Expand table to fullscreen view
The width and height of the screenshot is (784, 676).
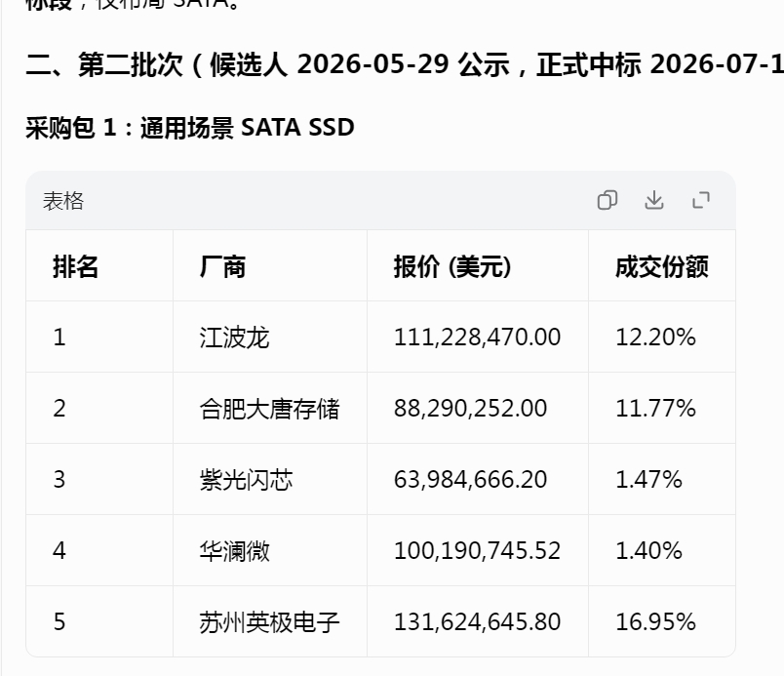pyautogui.click(x=701, y=200)
